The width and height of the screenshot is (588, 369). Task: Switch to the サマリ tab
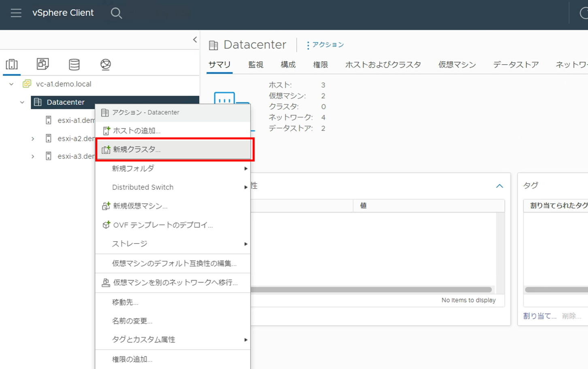click(219, 64)
